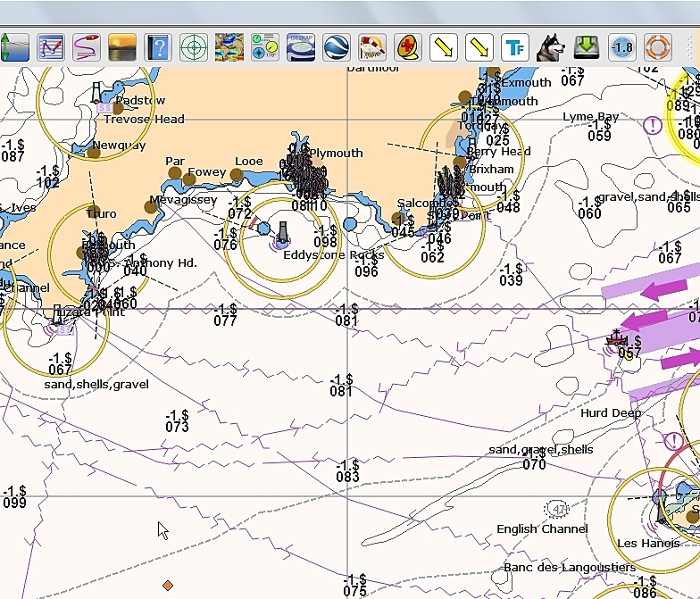Click the Truro chart label

click(102, 214)
